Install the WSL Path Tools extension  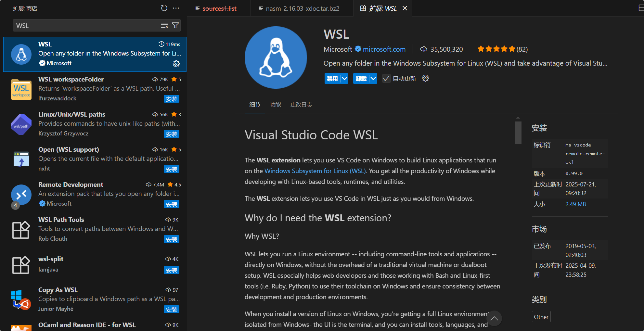[172, 239]
